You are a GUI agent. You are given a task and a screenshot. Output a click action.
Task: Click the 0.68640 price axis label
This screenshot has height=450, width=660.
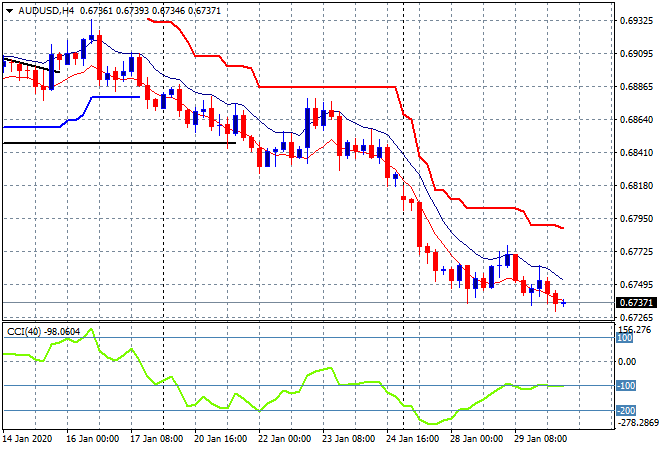[x=636, y=120]
